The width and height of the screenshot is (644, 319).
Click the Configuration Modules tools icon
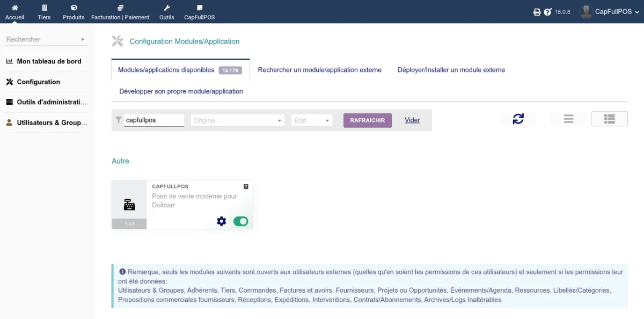coord(118,41)
